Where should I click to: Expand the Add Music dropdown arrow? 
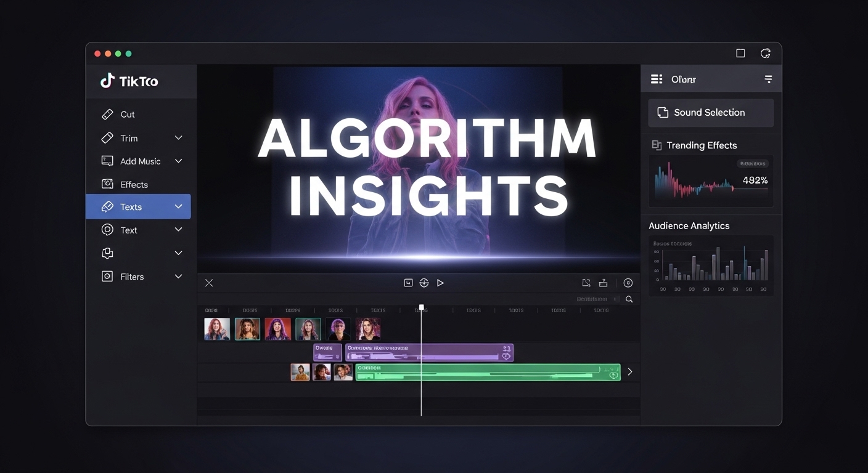pos(178,161)
